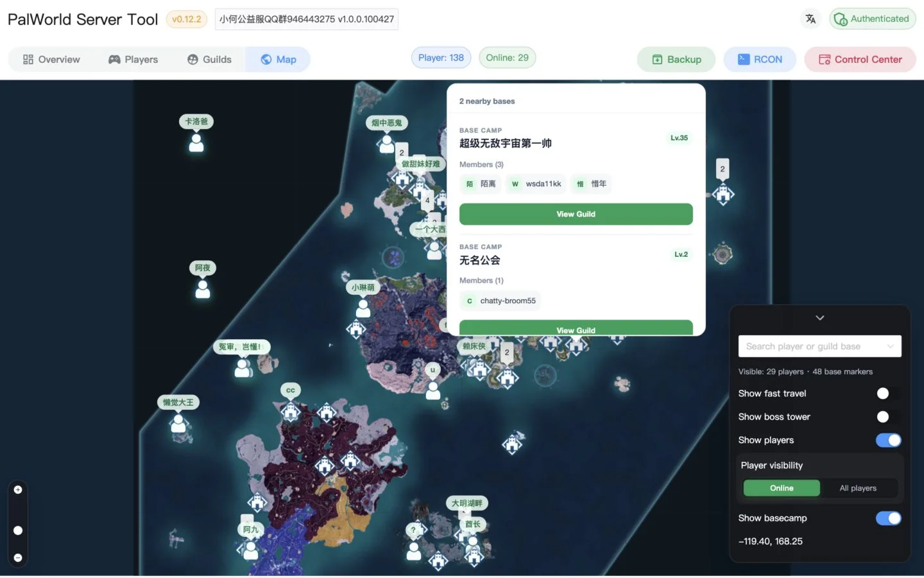Select player marker 小琳萌 on map
Image resolution: width=924 pixels, height=578 pixels.
click(363, 308)
